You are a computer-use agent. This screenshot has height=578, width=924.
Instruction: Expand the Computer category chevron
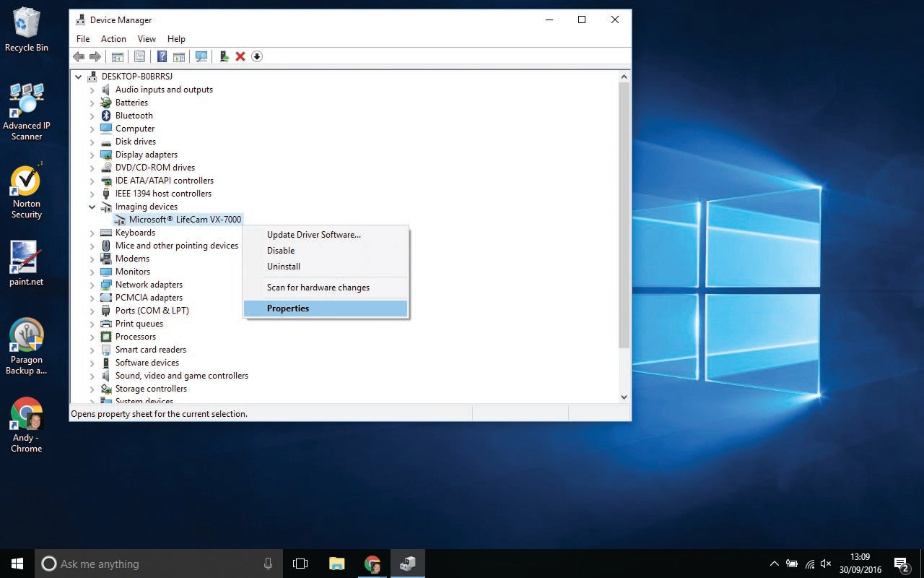pyautogui.click(x=92, y=129)
